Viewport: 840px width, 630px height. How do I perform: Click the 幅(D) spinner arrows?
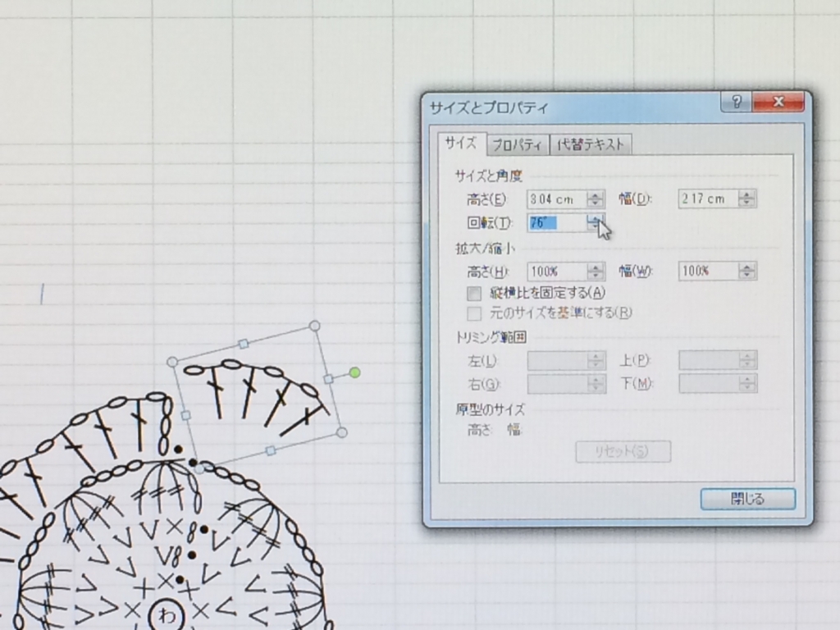[x=746, y=199]
